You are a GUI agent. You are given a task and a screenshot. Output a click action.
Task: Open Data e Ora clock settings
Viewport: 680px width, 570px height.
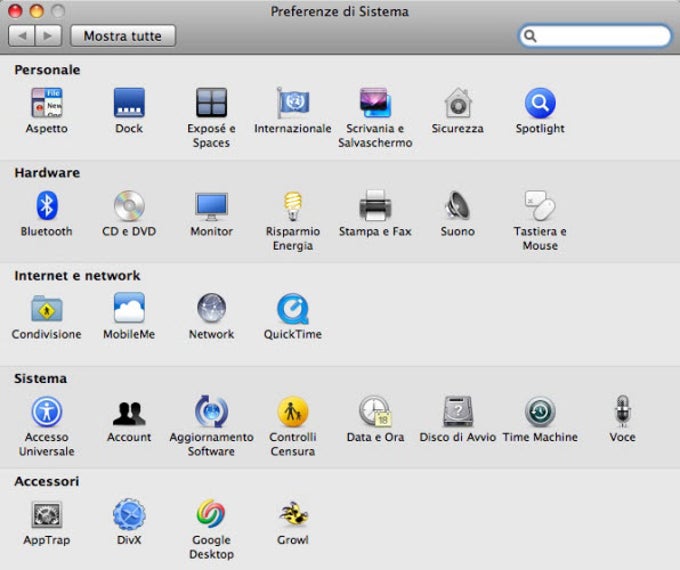(x=375, y=411)
